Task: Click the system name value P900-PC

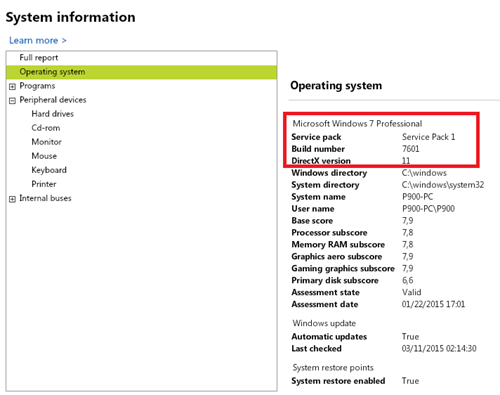Action: 418,197
